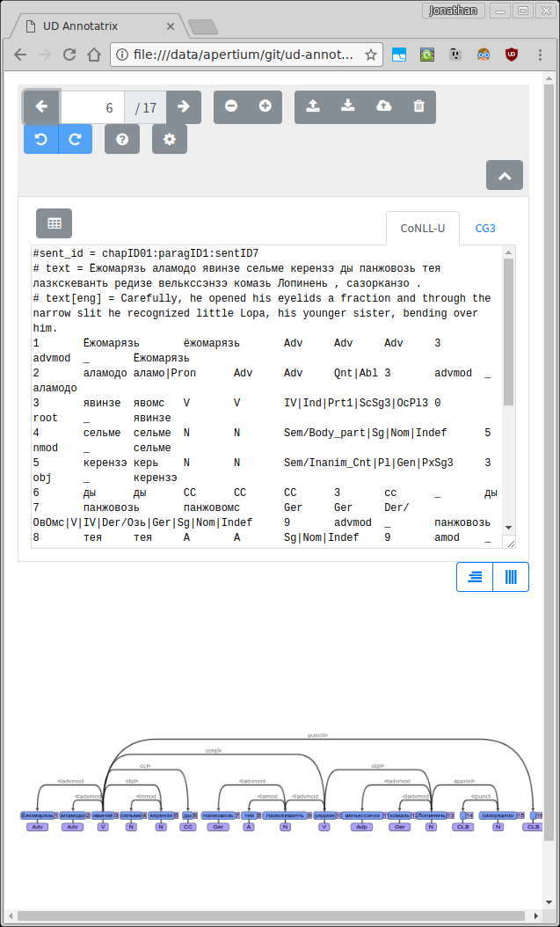This screenshot has height=927, width=560.
Task: Click the 'Adp' POS tag in the tree
Action: tap(361, 827)
